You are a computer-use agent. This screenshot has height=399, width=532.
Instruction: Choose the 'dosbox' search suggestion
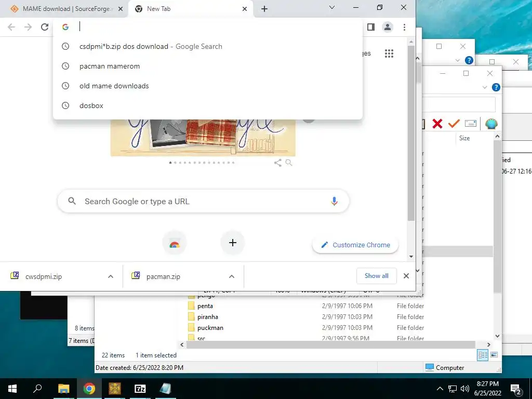pyautogui.click(x=208, y=105)
